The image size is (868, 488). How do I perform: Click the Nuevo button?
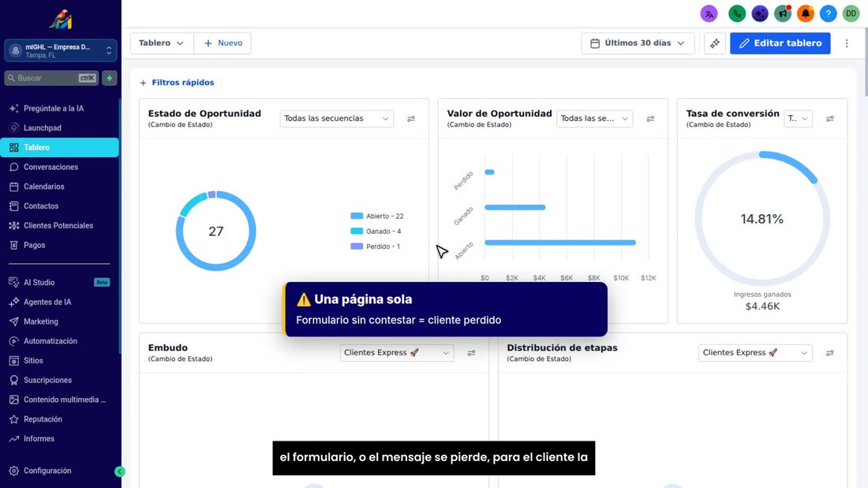pyautogui.click(x=223, y=43)
